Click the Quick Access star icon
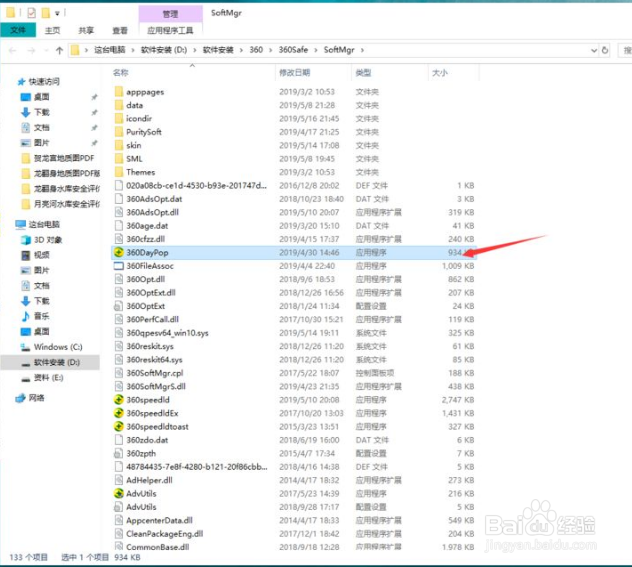 pos(21,82)
